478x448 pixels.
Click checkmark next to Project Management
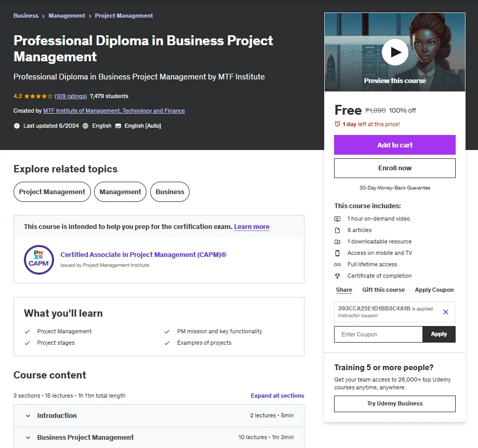(27, 331)
